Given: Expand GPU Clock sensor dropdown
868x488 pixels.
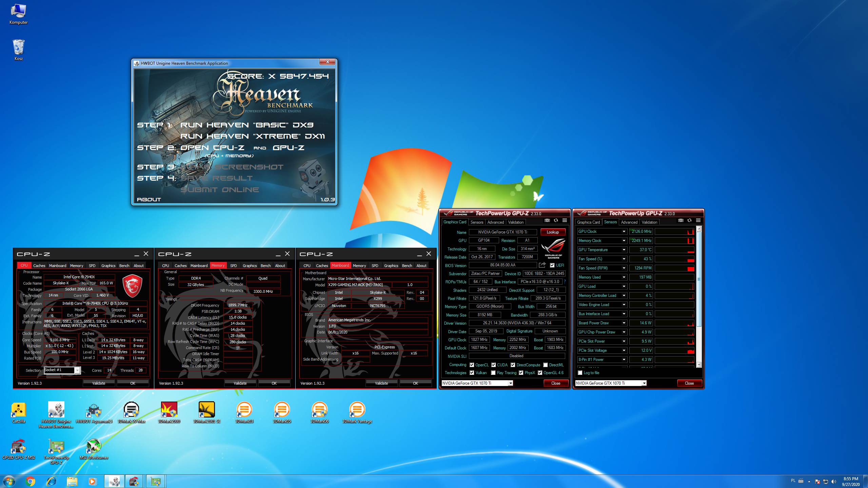Looking at the screenshot, I should tap(624, 231).
